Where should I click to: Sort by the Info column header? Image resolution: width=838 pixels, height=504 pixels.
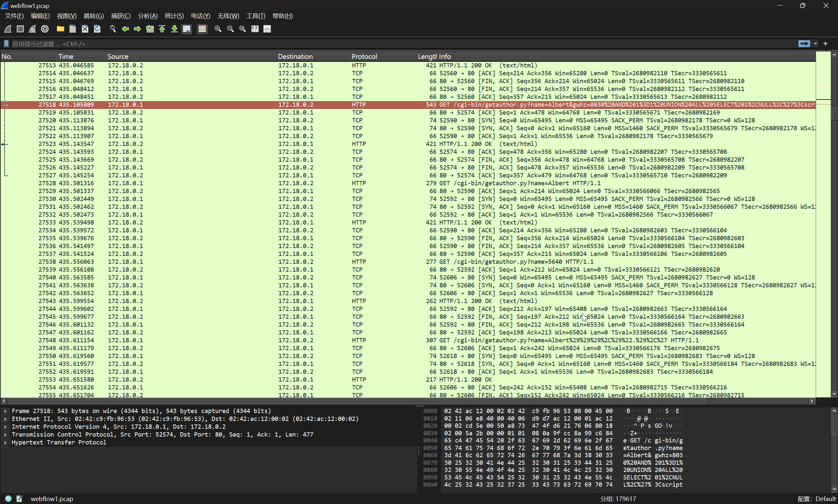(x=627, y=56)
